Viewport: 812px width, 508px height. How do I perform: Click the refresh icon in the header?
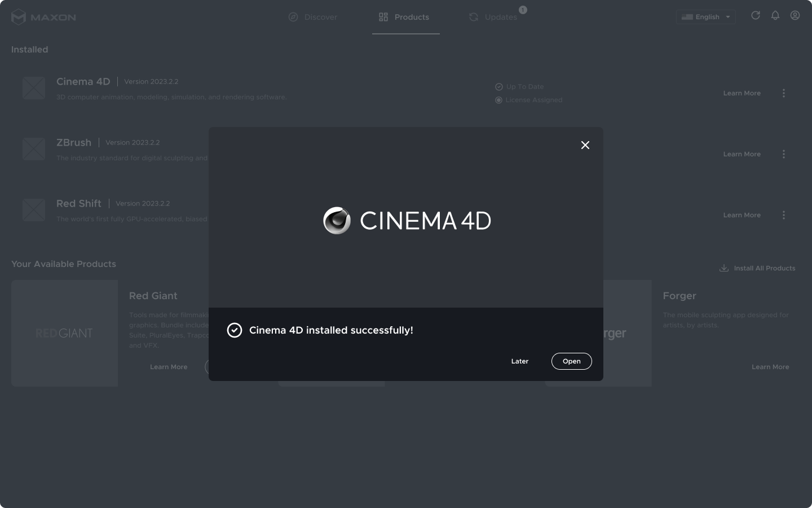[756, 15]
